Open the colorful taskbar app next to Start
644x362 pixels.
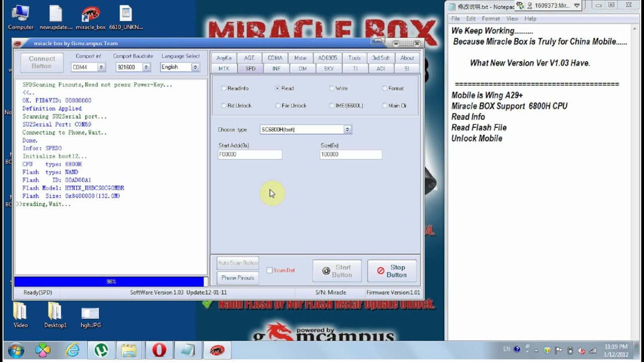tap(43, 350)
